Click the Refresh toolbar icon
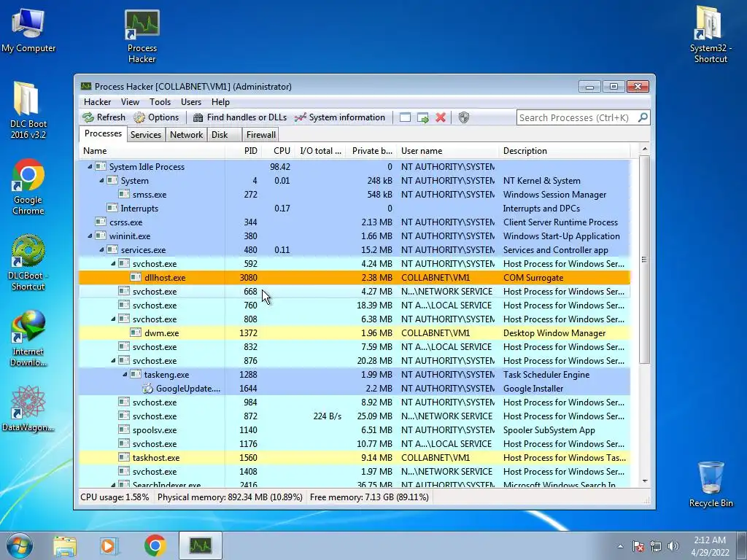747x560 pixels. tap(88, 117)
